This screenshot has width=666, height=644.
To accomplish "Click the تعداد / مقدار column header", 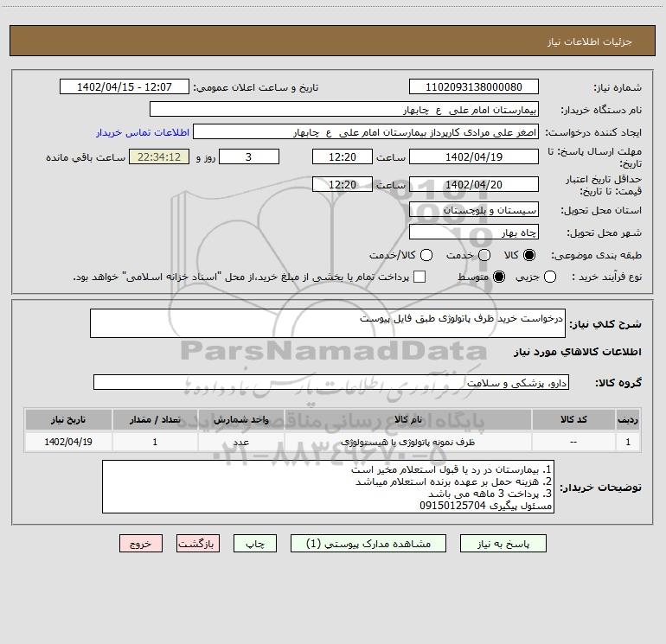I will (155, 420).
